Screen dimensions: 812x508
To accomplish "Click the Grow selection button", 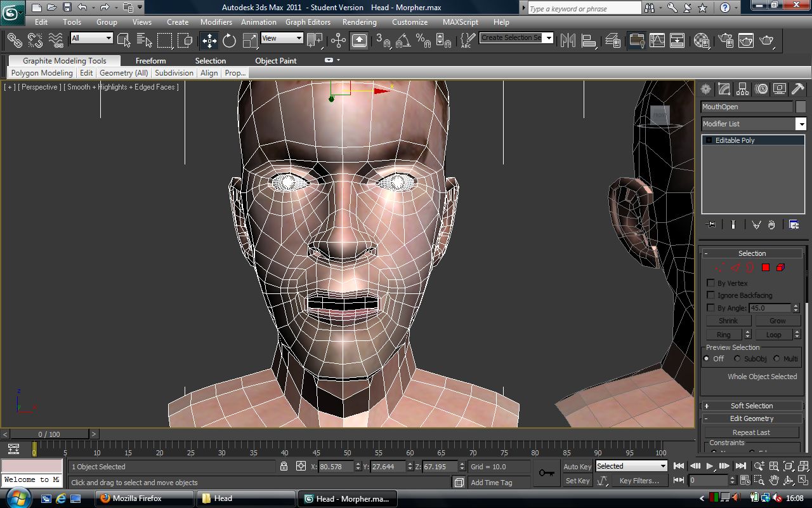I will 777,321.
